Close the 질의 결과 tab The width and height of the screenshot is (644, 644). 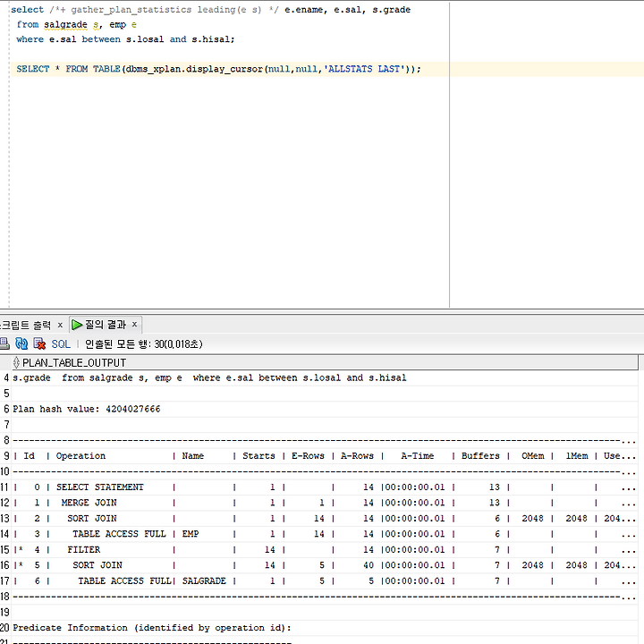coord(134,325)
